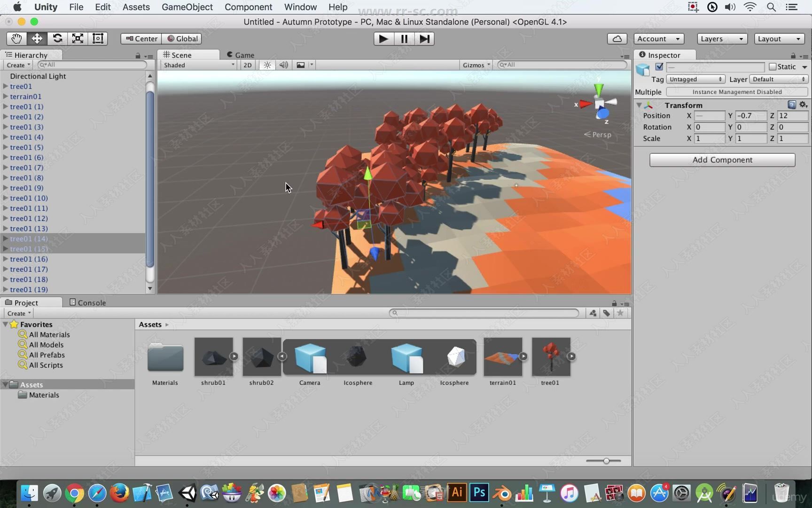Select Directional Light in Hierarchy
The height and width of the screenshot is (508, 812).
(x=38, y=76)
